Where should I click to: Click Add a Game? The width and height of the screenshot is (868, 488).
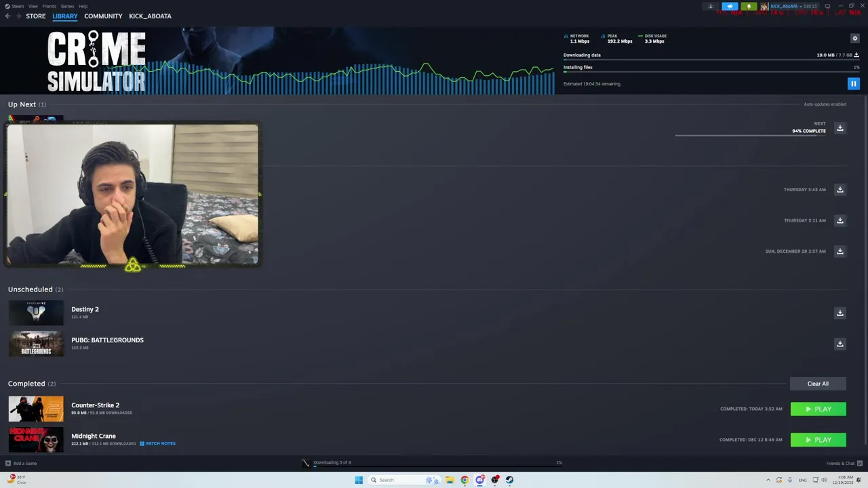point(21,464)
